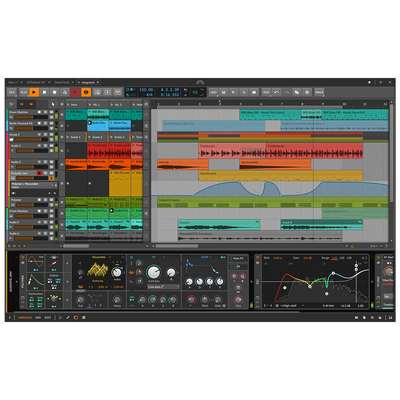
Task: Click the redo arrow in the edit toolbar
Action: (286, 92)
